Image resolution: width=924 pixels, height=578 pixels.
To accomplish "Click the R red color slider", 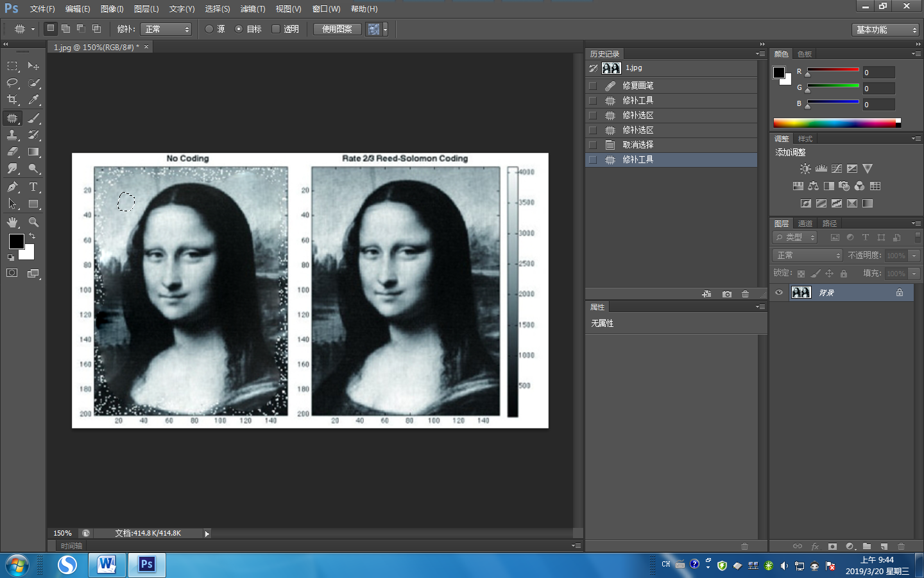I will [833, 69].
